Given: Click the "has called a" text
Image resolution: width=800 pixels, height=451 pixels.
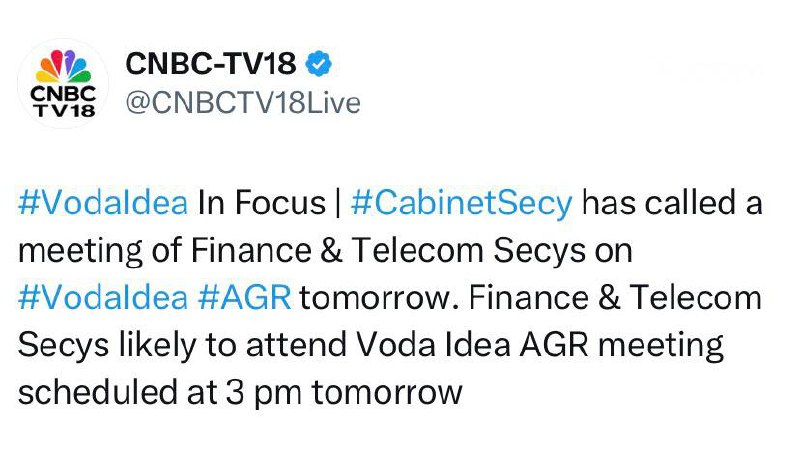Looking at the screenshot, I should 672,202.
